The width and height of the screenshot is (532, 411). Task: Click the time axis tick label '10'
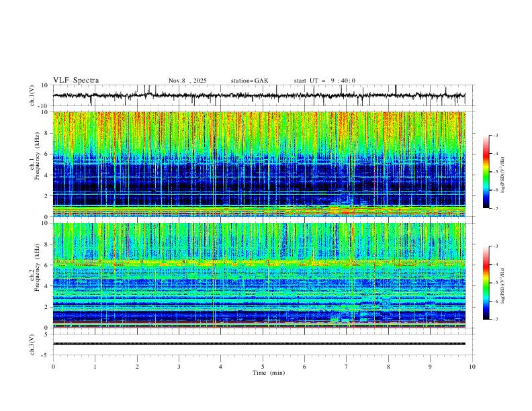(472, 367)
